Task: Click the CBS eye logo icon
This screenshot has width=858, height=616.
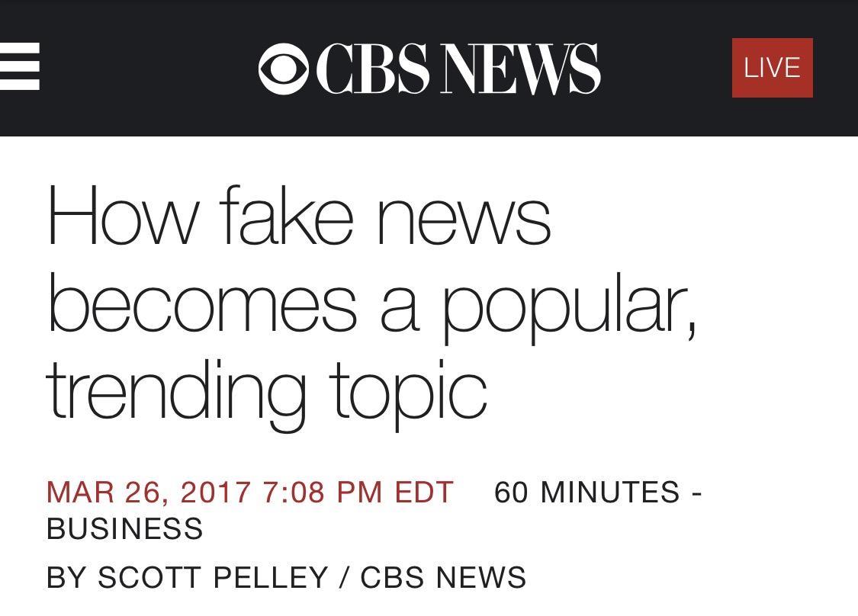Action: [283, 69]
